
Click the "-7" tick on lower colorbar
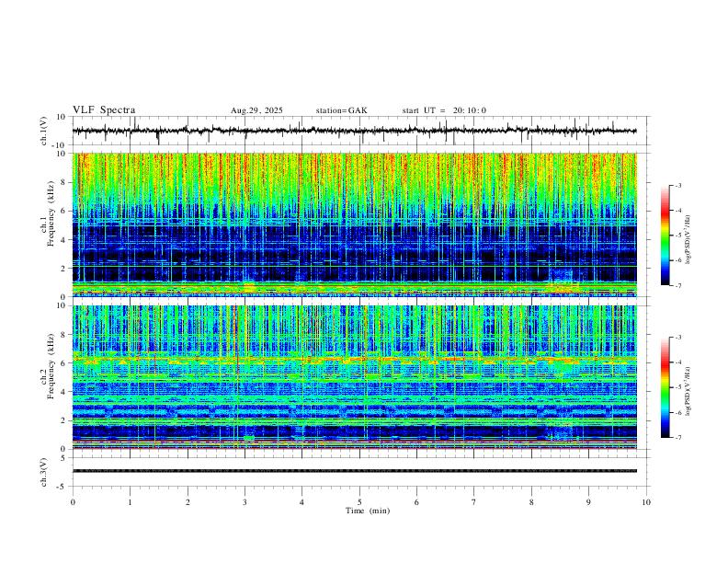[677, 437]
